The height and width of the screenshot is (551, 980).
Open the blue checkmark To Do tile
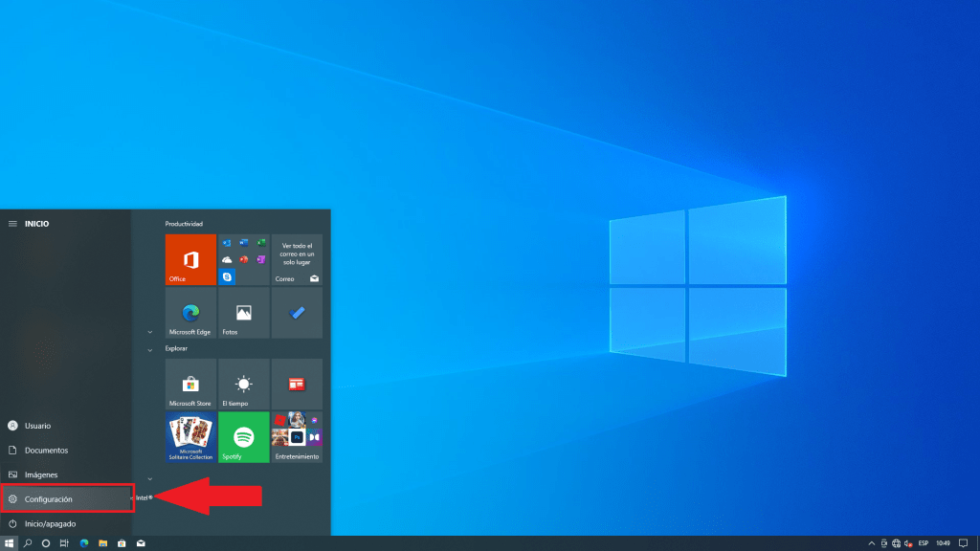click(297, 313)
